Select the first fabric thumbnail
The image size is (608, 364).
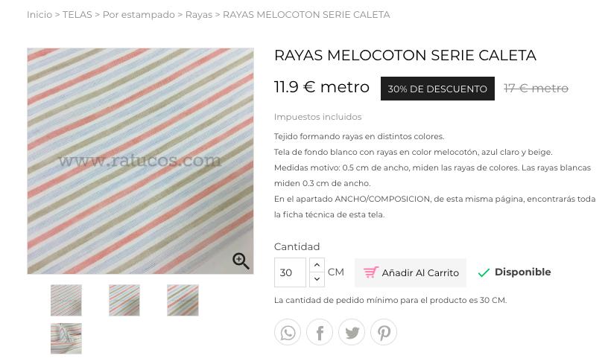pos(66,300)
